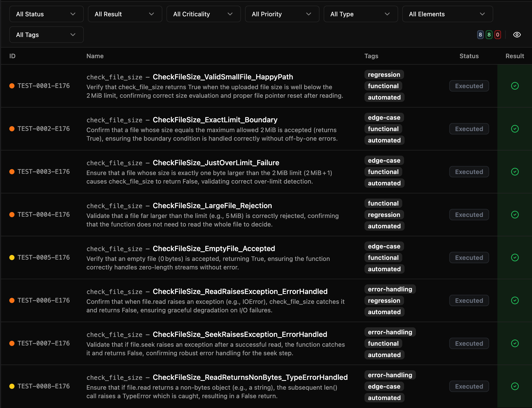Click regression tag on TEST-0001-E176 row
The image size is (532, 408).
click(x=384, y=75)
